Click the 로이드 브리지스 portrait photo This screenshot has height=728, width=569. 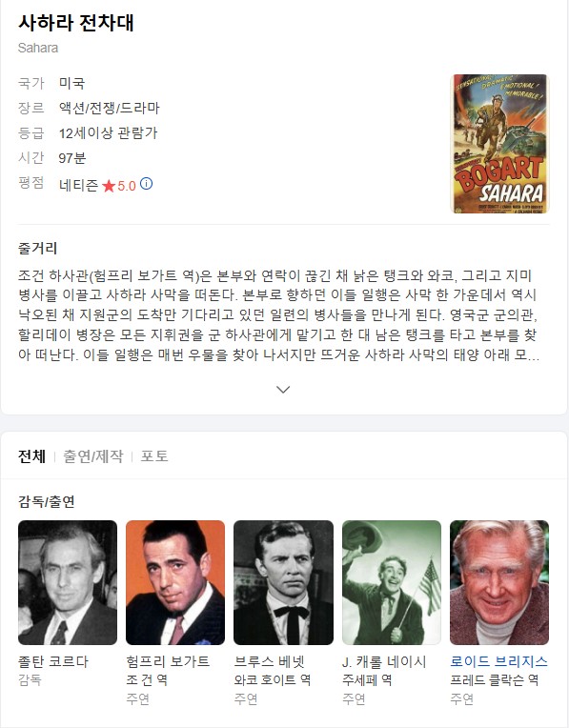tap(499, 582)
